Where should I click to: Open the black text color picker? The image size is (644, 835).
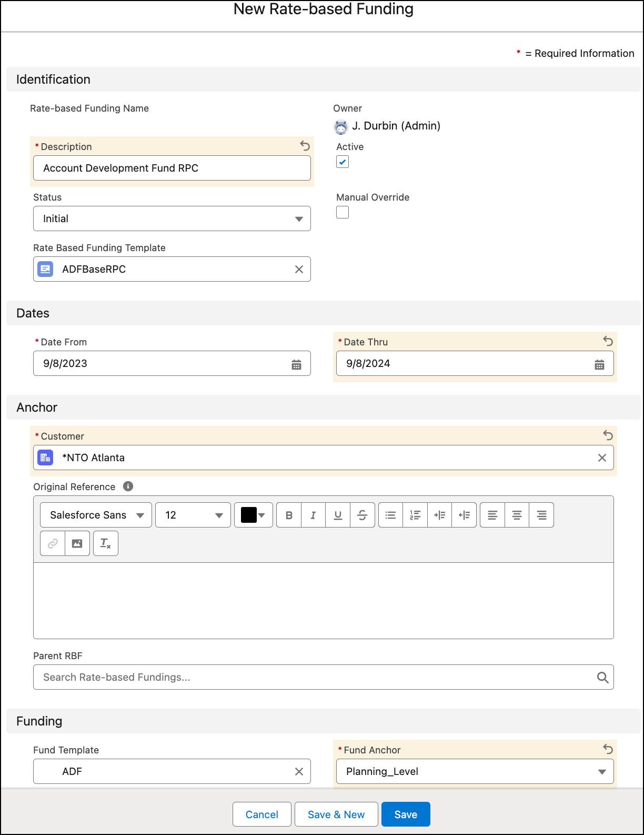click(253, 515)
